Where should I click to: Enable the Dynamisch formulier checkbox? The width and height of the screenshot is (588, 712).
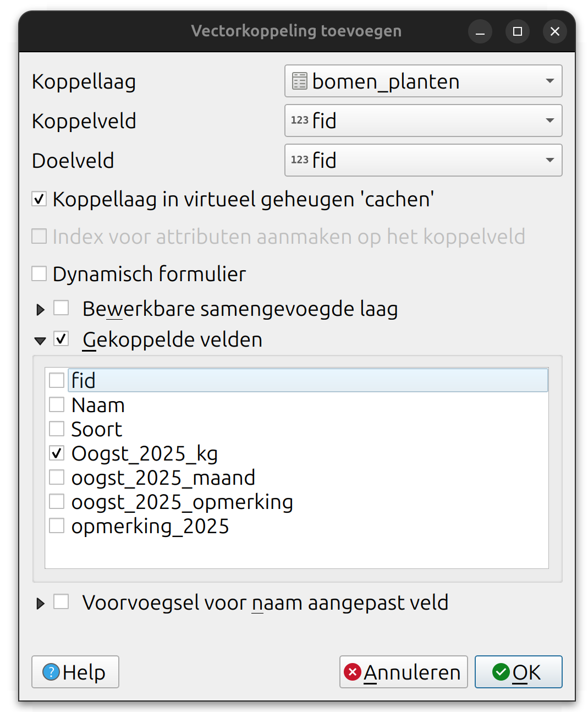click(x=39, y=273)
